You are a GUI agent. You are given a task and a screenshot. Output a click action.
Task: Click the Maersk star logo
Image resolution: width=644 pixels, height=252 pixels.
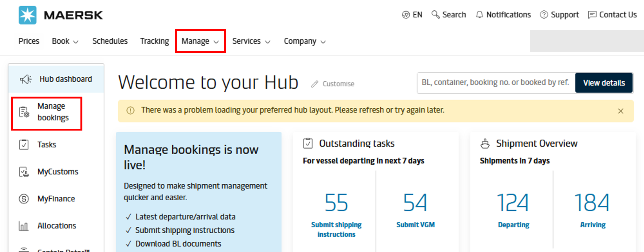(28, 15)
